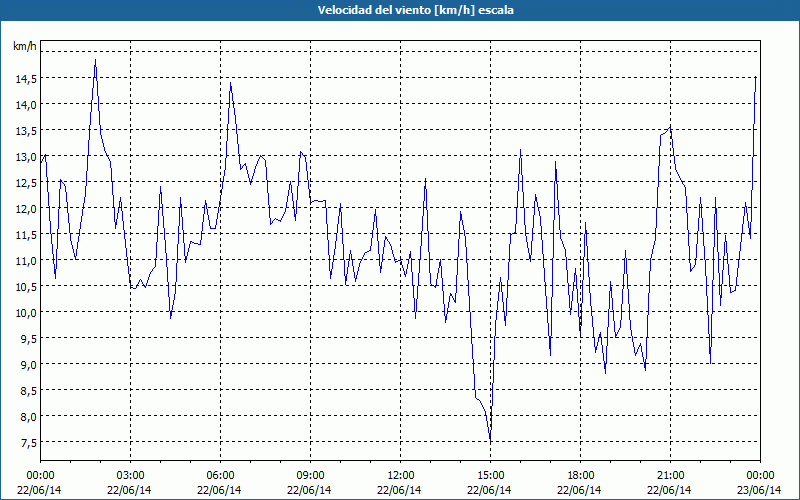The width and height of the screenshot is (800, 500).
Task: Click the 03:00 time axis label
Action: tap(130, 476)
